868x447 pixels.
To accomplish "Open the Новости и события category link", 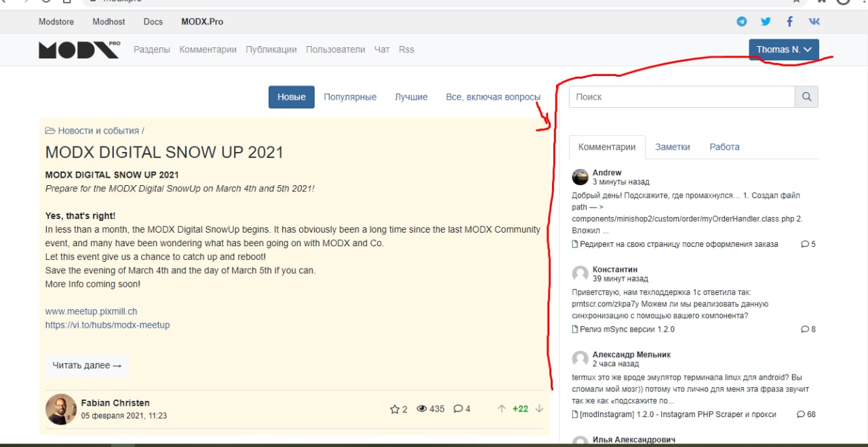I will point(98,131).
